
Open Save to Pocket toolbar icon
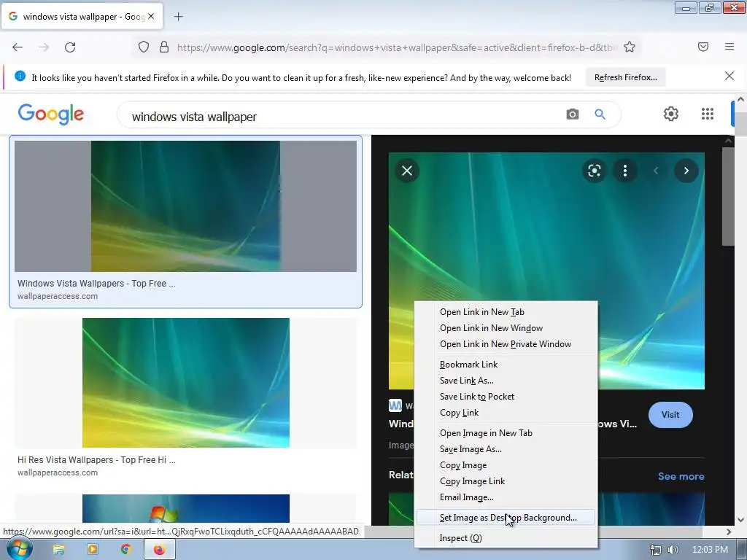703,47
